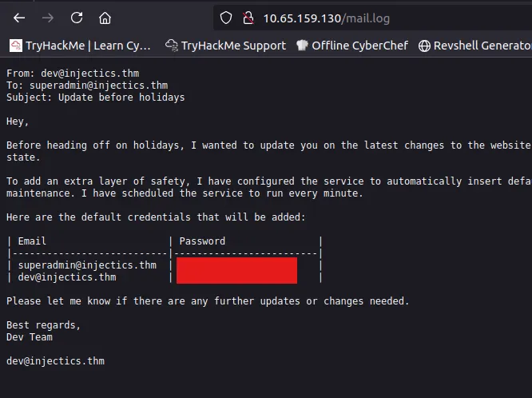
Task: Click superadmin@injectics.thm on the To line
Action: click(x=98, y=86)
